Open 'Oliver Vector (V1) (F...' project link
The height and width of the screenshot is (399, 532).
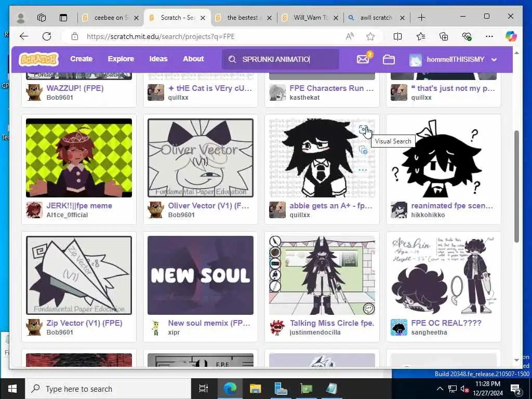pyautogui.click(x=208, y=206)
